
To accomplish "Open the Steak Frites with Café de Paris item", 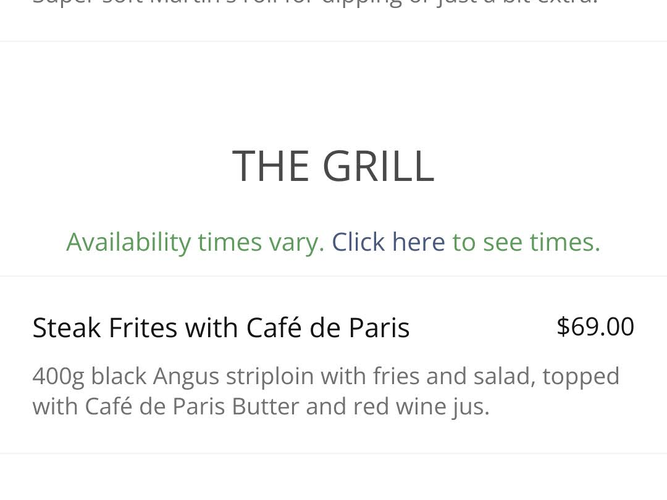I will pos(221,328).
